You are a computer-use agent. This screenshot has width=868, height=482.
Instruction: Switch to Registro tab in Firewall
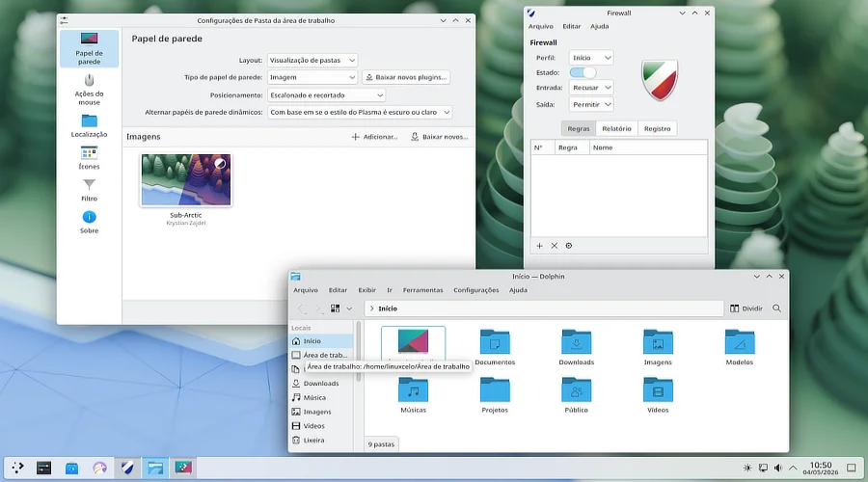point(657,128)
